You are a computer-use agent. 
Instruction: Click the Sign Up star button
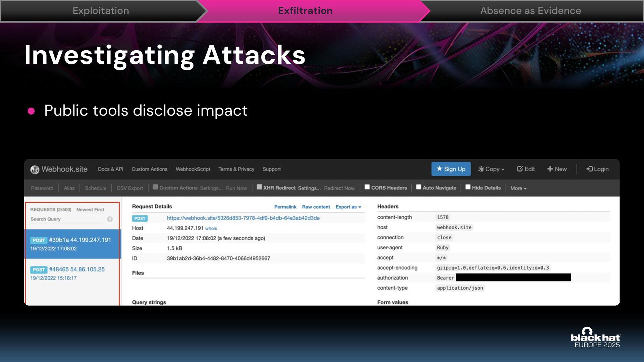pos(451,169)
